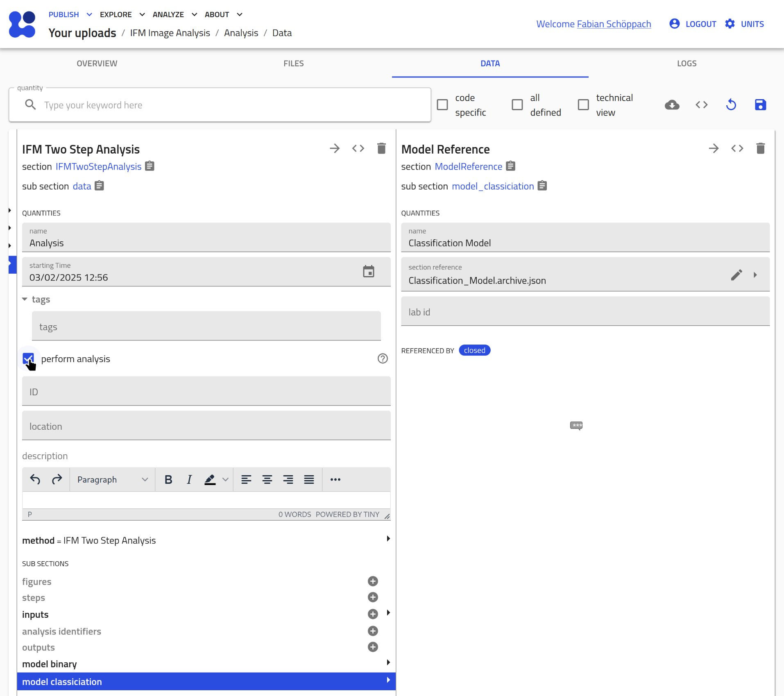Enable the code specific checkbox

pyautogui.click(x=442, y=105)
